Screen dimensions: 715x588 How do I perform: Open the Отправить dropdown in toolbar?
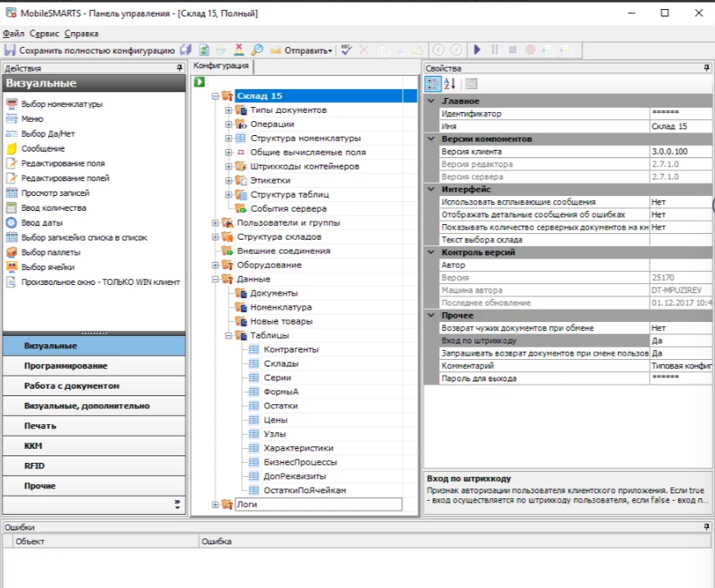tap(308, 50)
